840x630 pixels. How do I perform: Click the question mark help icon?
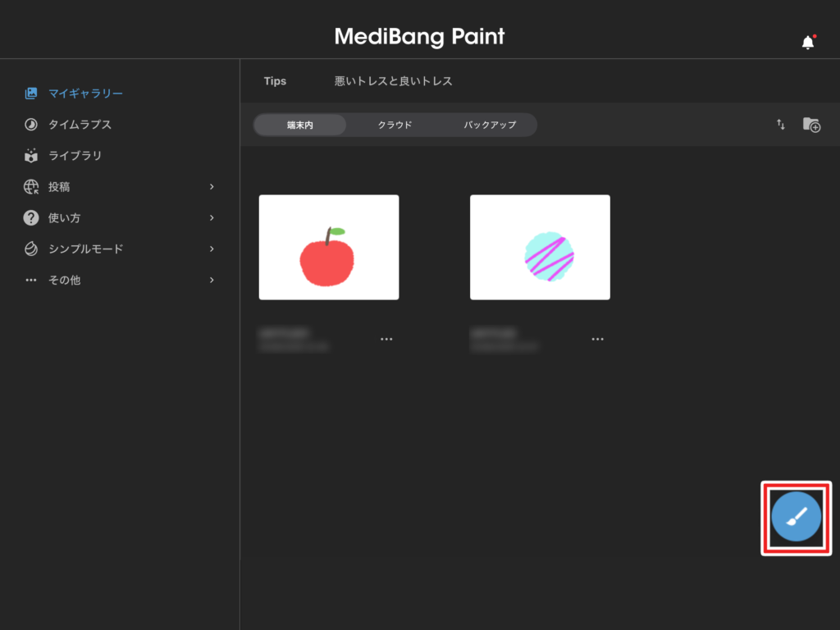(x=31, y=218)
